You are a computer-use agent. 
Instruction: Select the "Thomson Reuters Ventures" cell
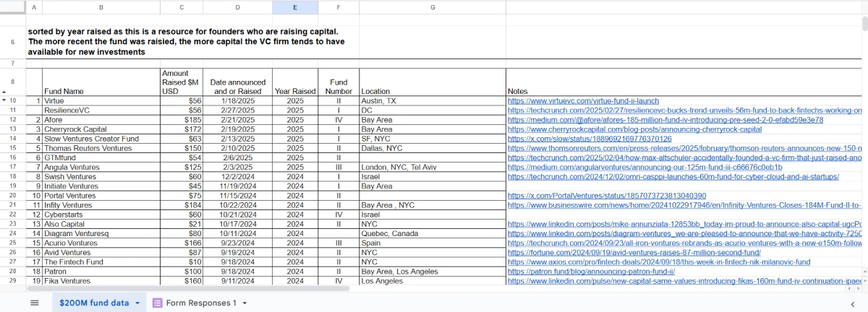[x=101, y=148]
